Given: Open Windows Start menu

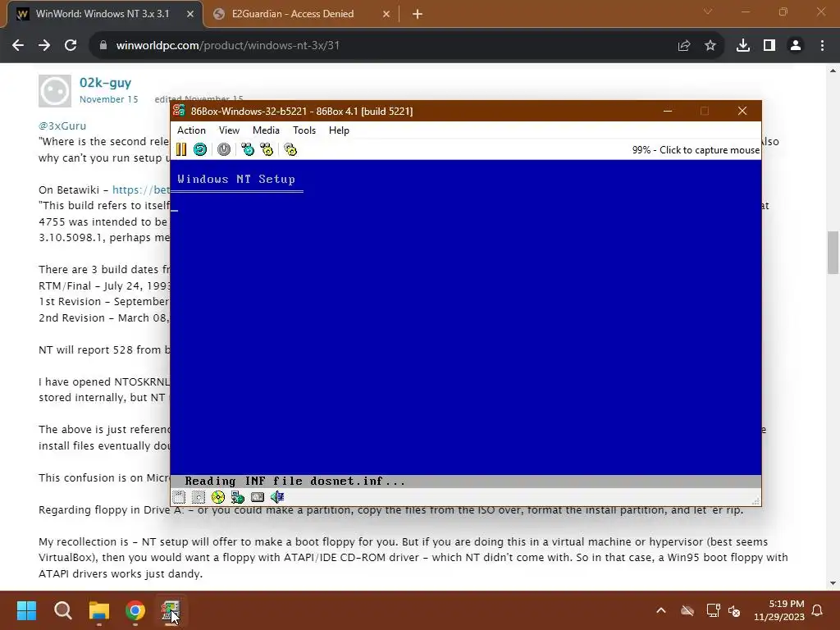Looking at the screenshot, I should (26, 610).
